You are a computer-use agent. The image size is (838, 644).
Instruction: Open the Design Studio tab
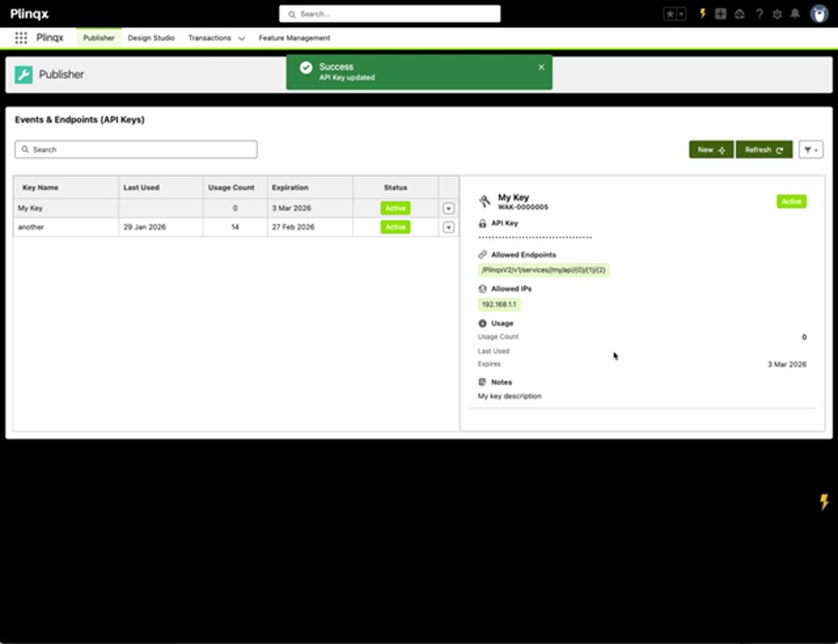click(x=151, y=38)
